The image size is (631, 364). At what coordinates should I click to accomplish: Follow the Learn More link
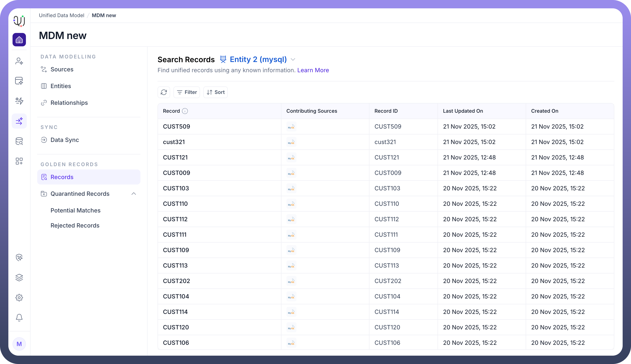coord(313,70)
